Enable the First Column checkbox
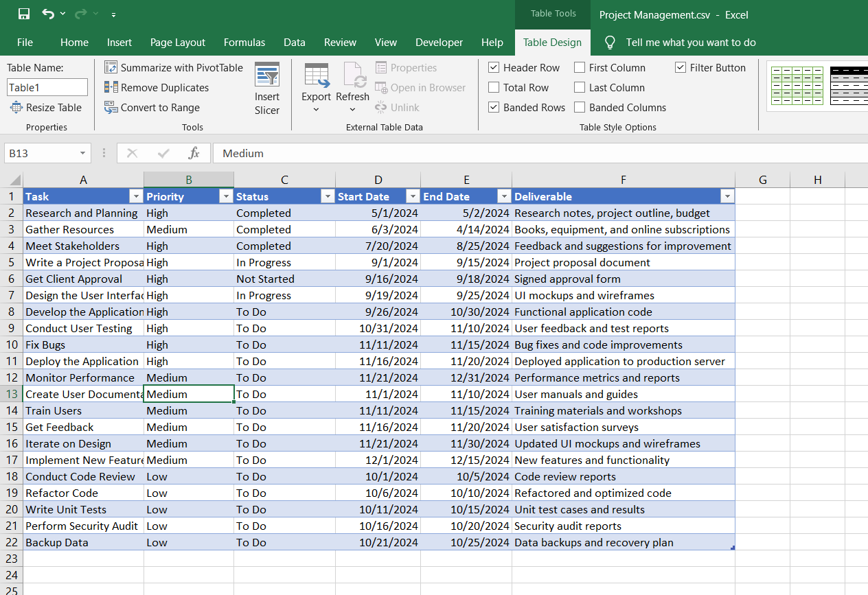 pos(580,67)
